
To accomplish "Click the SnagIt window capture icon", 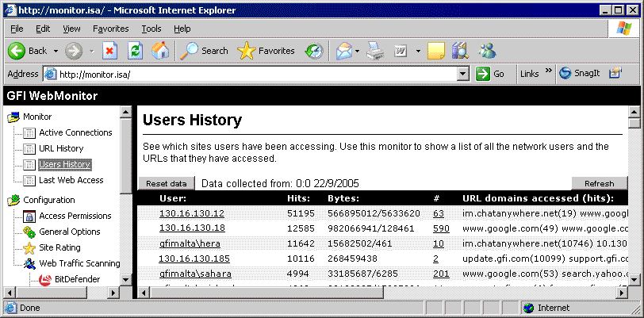I will click(615, 74).
